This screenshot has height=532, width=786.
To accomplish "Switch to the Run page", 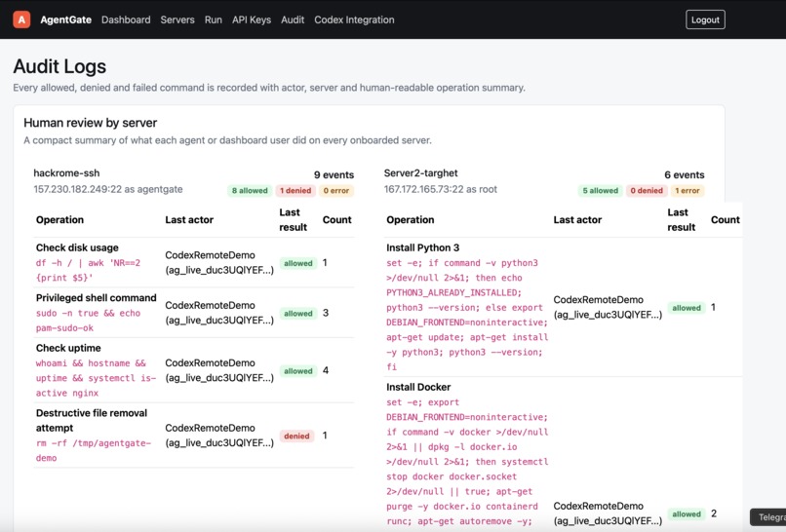I will [x=213, y=20].
